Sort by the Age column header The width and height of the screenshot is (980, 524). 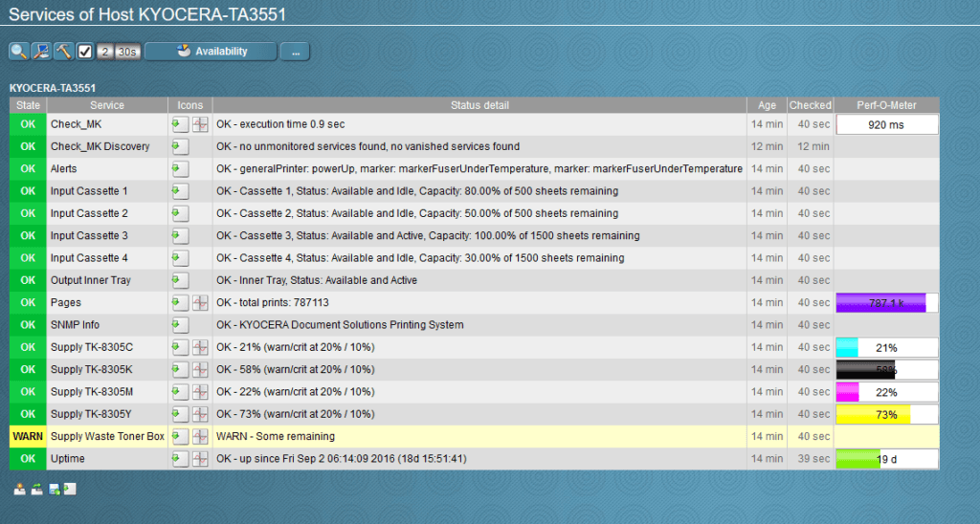click(767, 105)
